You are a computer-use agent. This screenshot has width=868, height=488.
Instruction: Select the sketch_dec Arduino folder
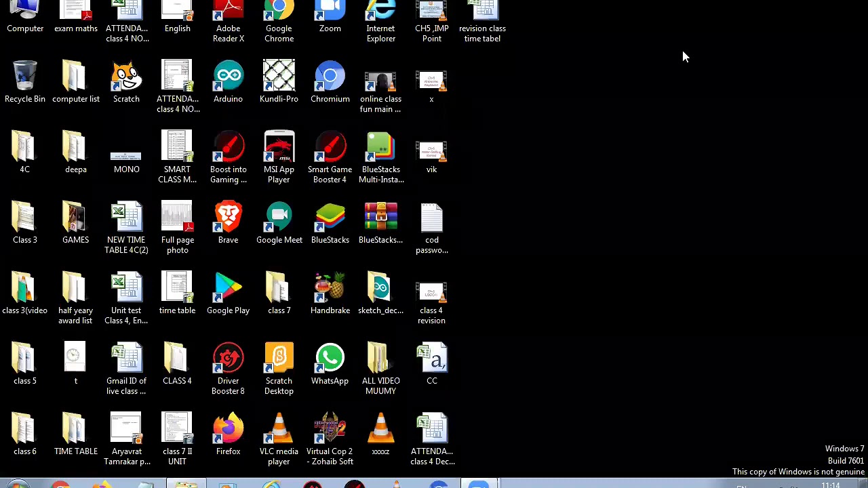click(x=380, y=293)
